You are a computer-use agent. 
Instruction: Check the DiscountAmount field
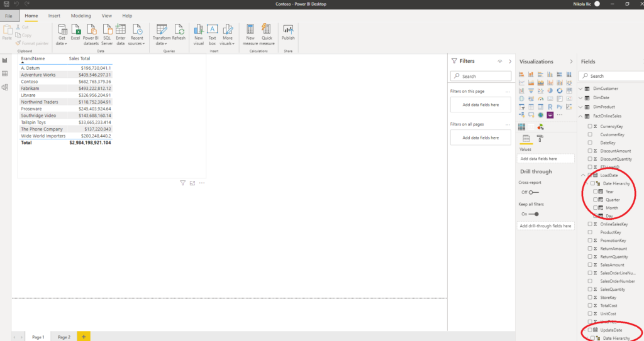[590, 151]
